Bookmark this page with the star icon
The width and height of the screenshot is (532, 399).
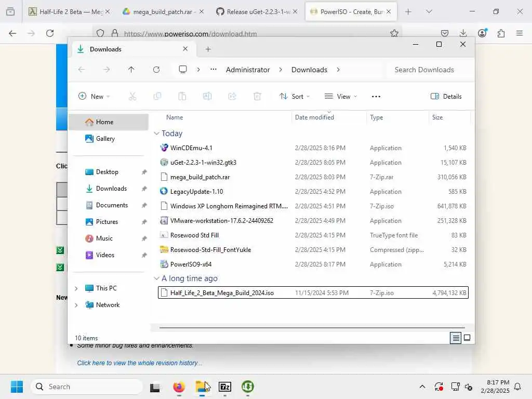tap(394, 33)
